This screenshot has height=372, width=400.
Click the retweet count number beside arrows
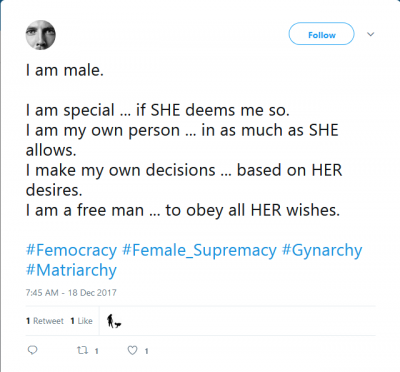tap(96, 351)
